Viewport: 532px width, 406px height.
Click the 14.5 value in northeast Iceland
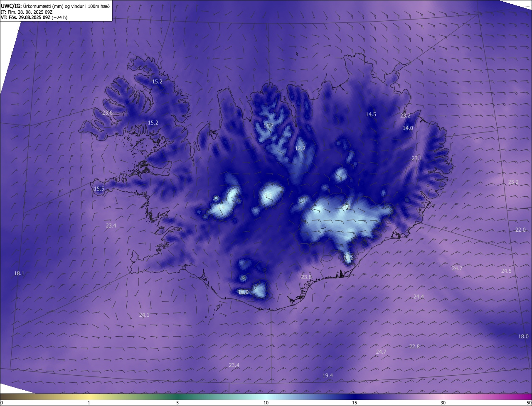click(371, 115)
